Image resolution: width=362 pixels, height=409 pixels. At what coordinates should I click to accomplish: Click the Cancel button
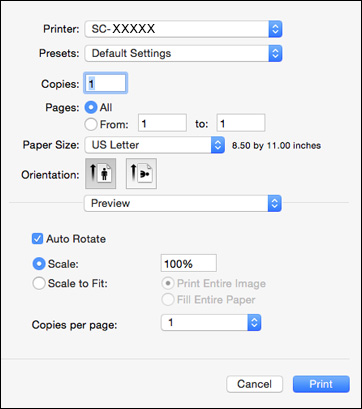pyautogui.click(x=255, y=384)
